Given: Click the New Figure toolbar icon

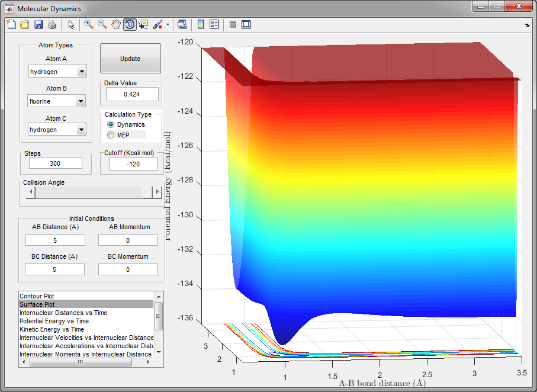Looking at the screenshot, I should click(x=11, y=25).
